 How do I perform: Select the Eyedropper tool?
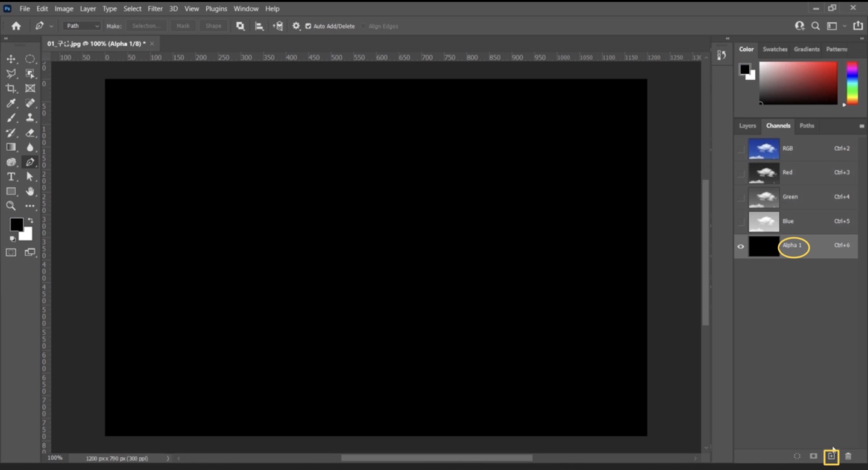[11, 103]
